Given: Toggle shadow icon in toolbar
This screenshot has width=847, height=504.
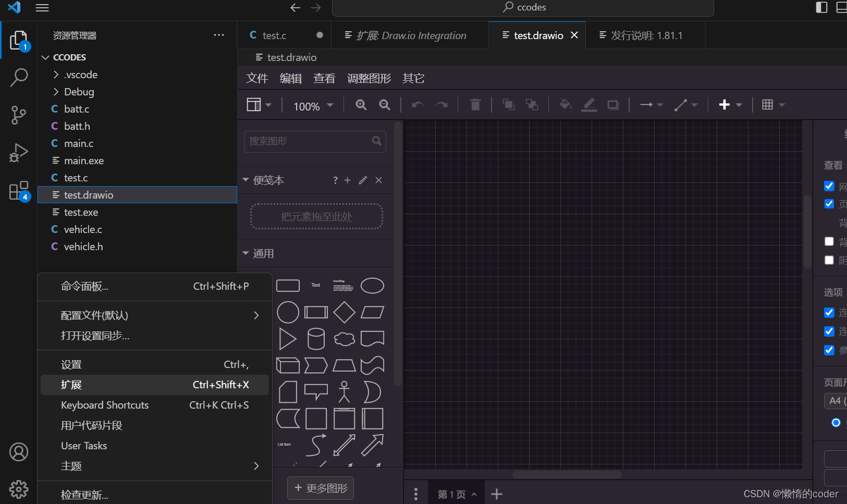Looking at the screenshot, I should click(x=613, y=105).
